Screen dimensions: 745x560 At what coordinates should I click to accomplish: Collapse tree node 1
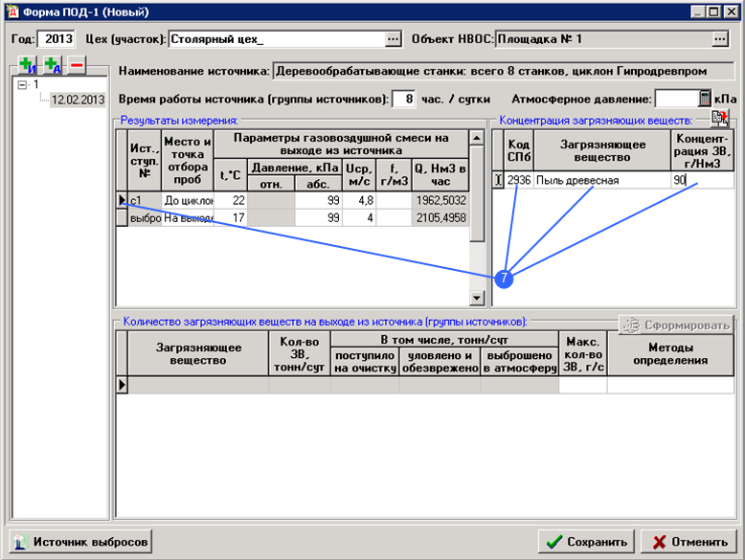click(x=22, y=85)
